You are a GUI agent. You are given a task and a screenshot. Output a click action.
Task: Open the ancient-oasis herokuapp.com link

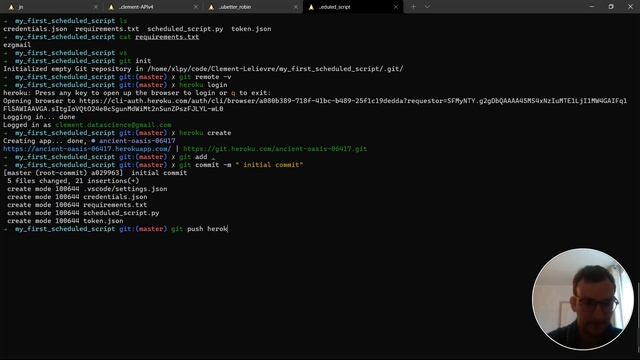click(87, 149)
